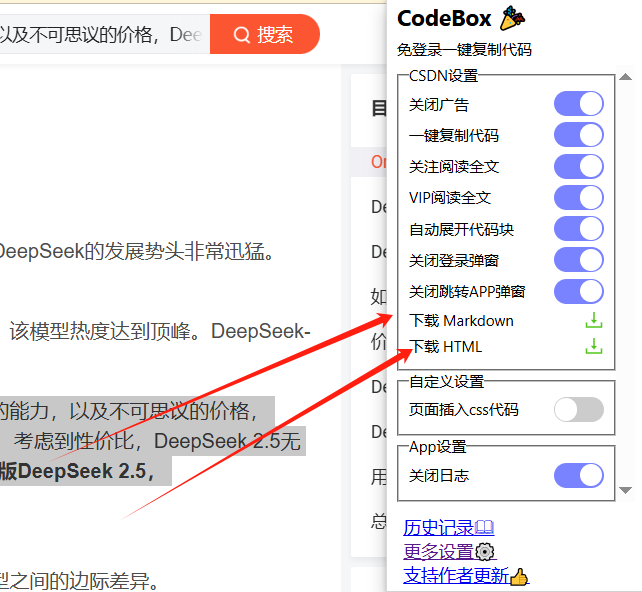Toggle the VIP阅读全文 switch

[x=579, y=197]
